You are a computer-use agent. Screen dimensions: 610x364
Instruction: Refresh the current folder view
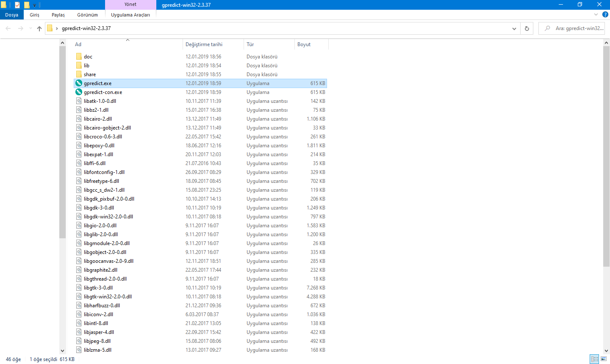(x=527, y=28)
